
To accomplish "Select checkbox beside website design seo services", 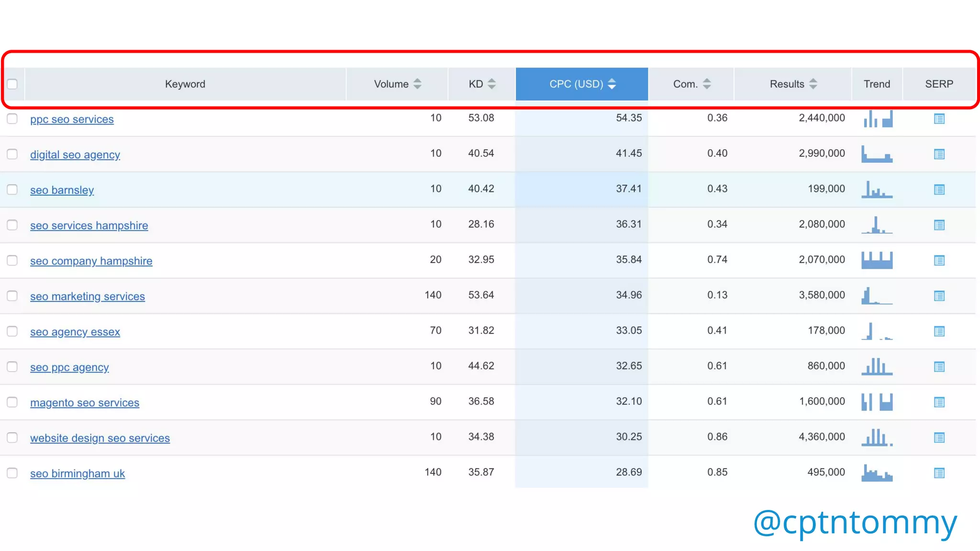I will point(12,438).
